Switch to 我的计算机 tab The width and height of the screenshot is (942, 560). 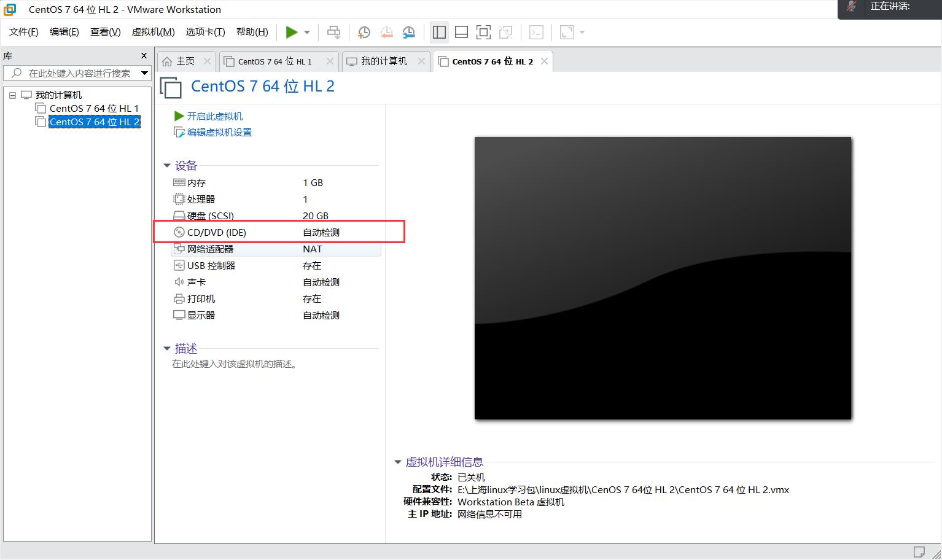[384, 61]
